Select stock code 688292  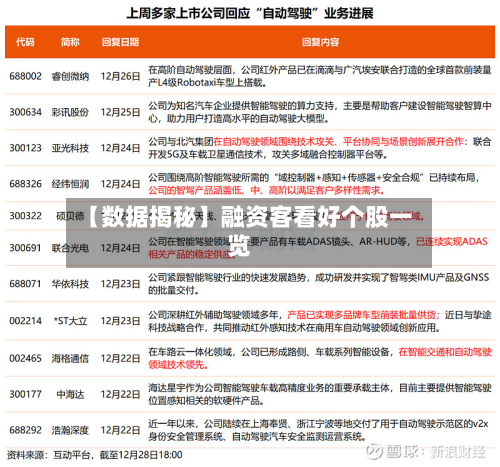[26, 430]
